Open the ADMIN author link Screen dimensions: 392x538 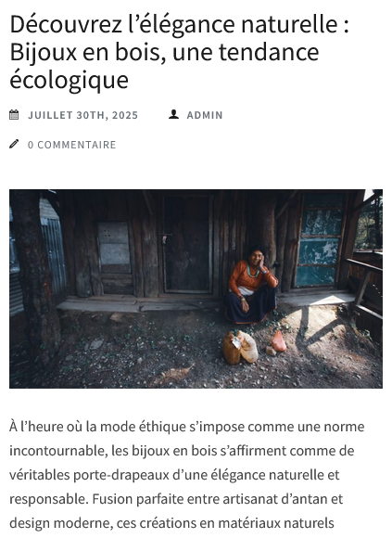pyautogui.click(x=205, y=115)
